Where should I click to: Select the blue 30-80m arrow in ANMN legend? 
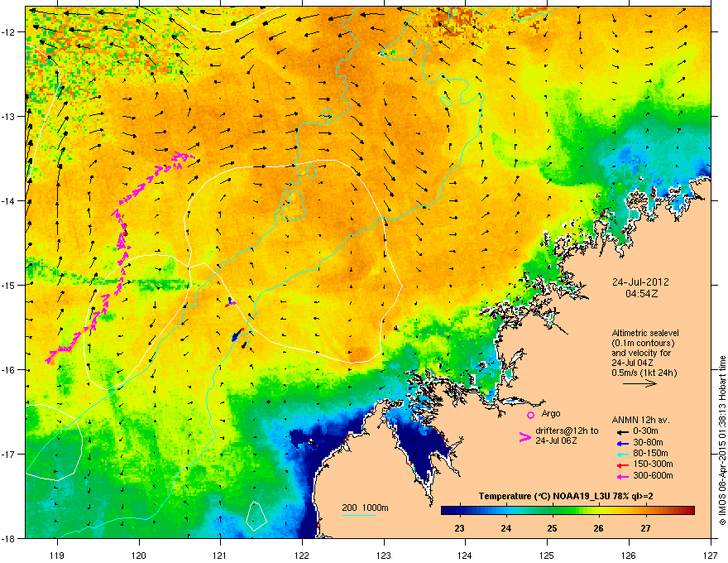click(623, 443)
